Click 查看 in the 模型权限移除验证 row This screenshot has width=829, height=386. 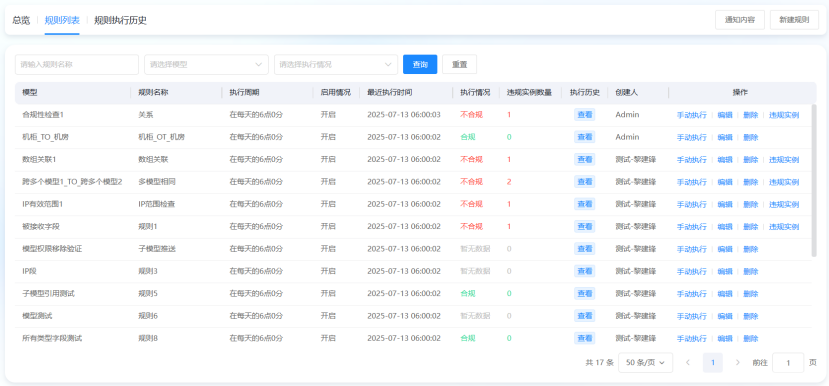584,249
